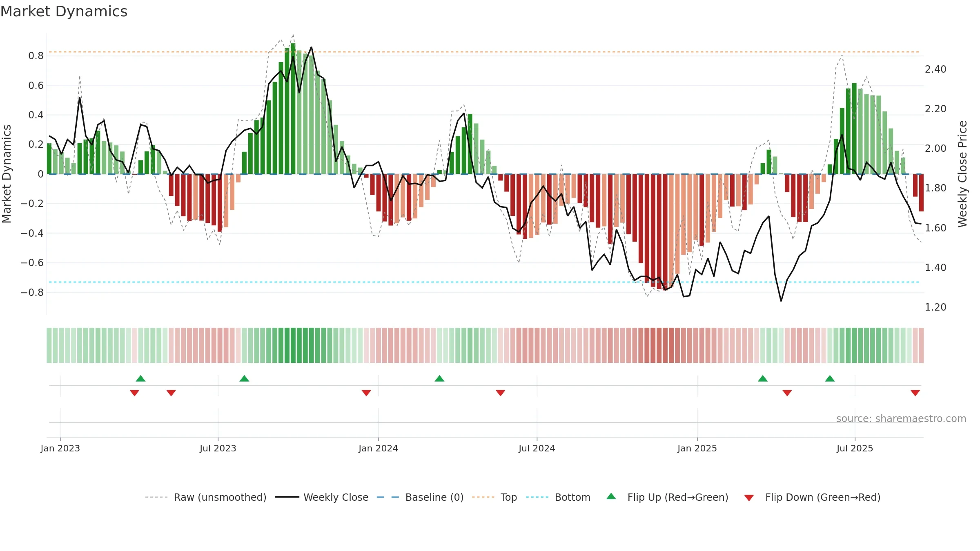Click the green flip-up marker after Jan 2024
The image size is (980, 551).
[x=439, y=378]
